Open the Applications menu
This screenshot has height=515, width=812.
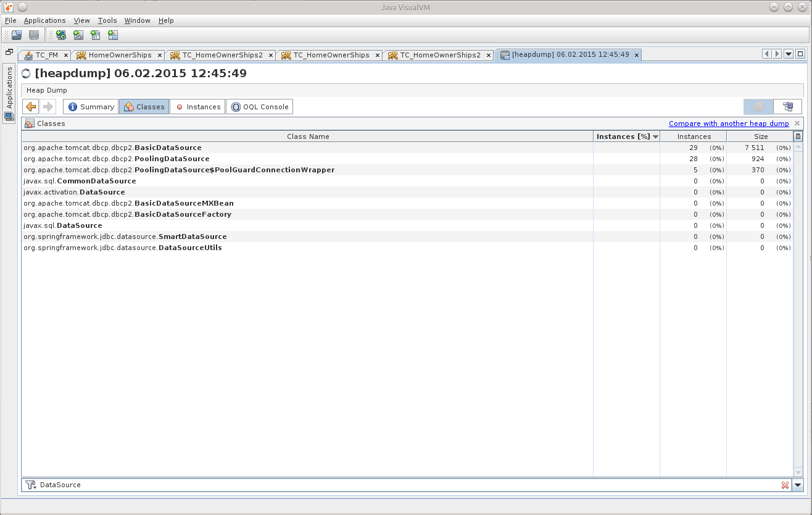point(44,20)
